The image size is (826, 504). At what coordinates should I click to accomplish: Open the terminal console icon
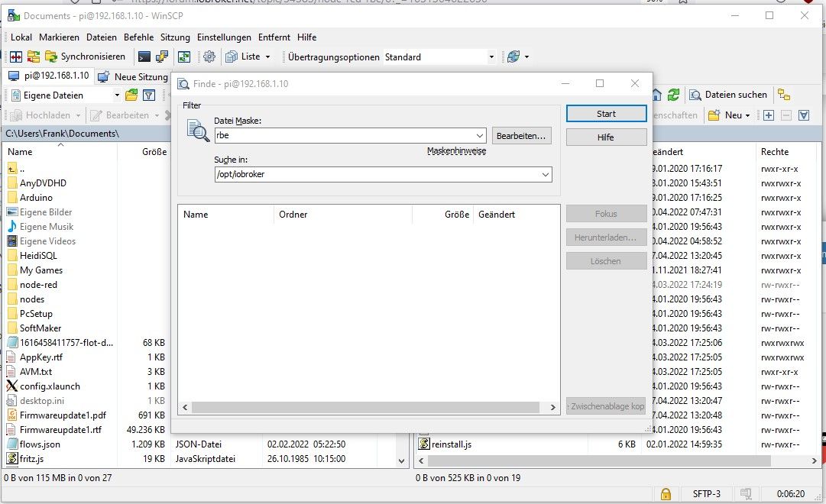click(x=144, y=57)
